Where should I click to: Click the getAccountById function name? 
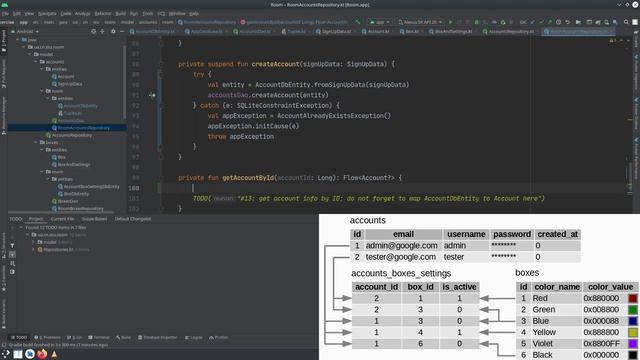(x=248, y=178)
